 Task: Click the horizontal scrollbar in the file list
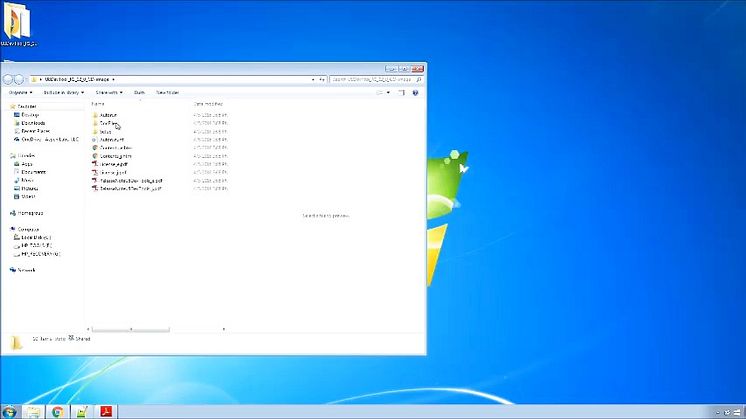(131, 329)
